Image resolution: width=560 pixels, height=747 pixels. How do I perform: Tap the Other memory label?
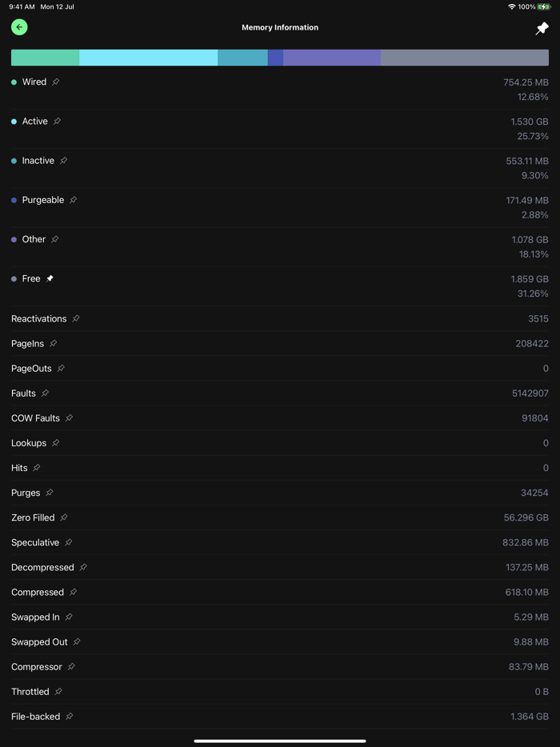(34, 239)
